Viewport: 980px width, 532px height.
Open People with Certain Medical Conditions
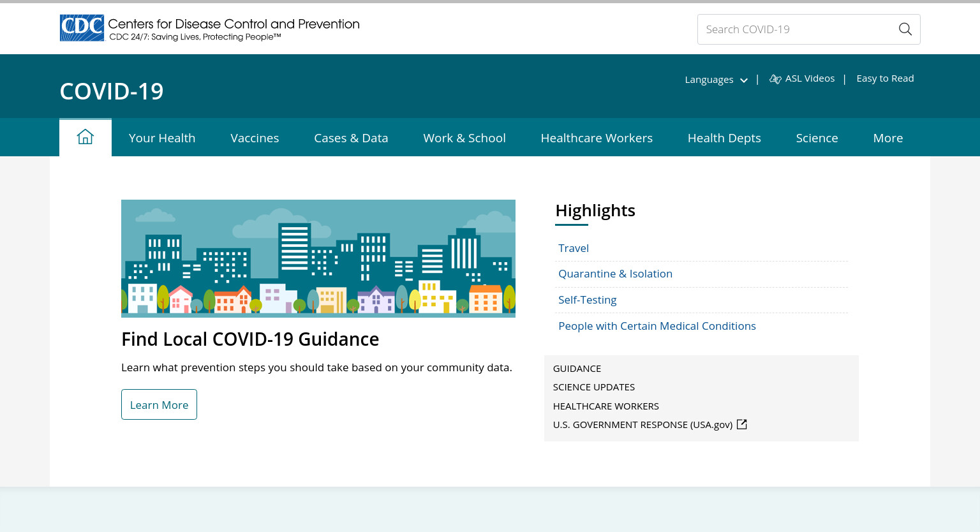tap(657, 326)
